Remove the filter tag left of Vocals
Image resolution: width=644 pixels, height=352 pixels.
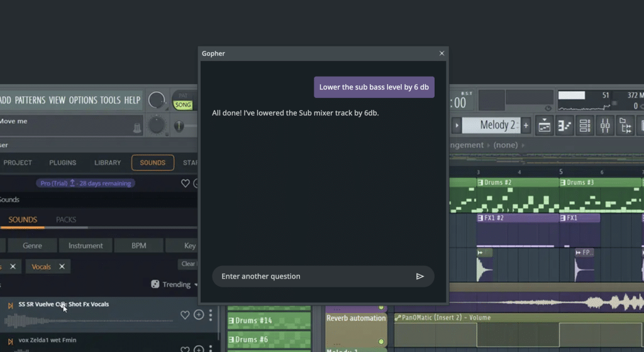tap(13, 267)
